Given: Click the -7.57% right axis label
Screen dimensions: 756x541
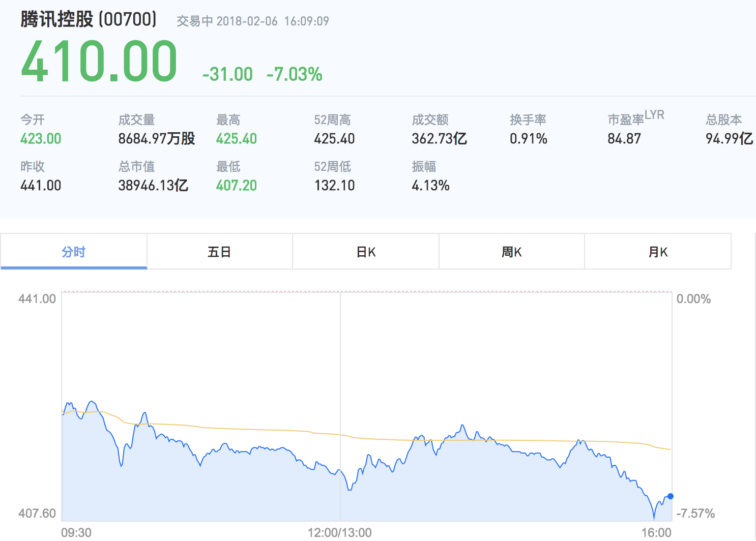Looking at the screenshot, I should click(695, 514).
